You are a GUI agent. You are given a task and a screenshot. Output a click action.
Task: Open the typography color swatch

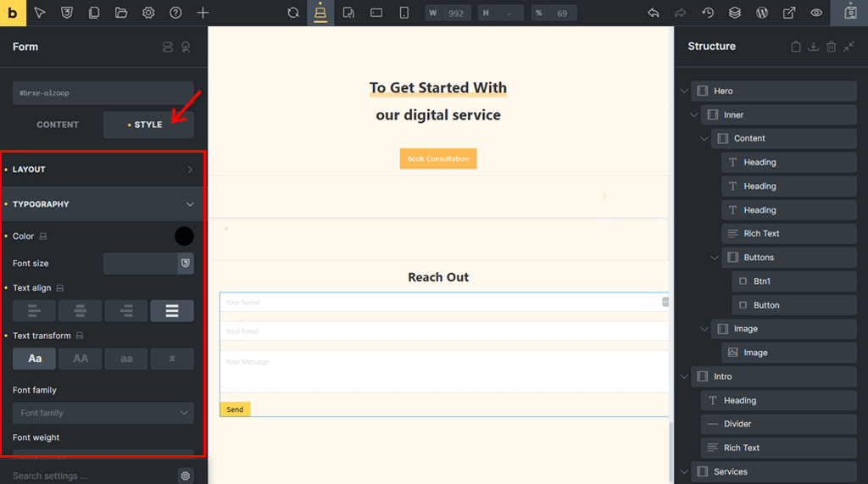tap(184, 236)
